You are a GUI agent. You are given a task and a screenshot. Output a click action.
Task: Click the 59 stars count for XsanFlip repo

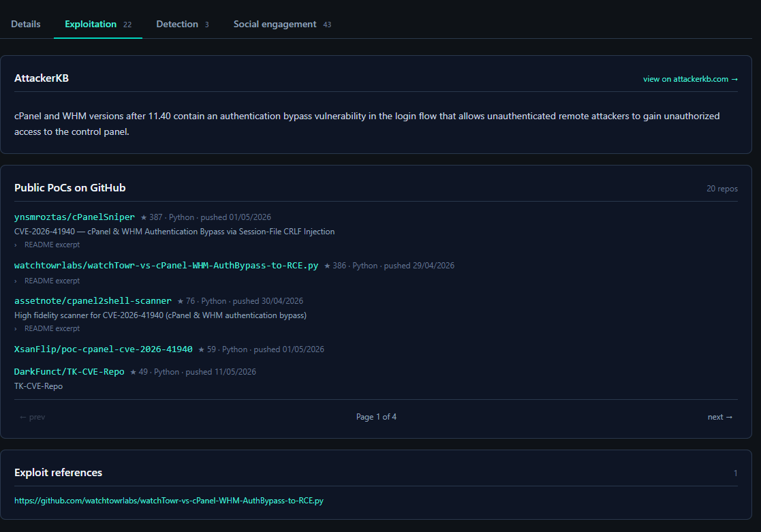(206, 349)
